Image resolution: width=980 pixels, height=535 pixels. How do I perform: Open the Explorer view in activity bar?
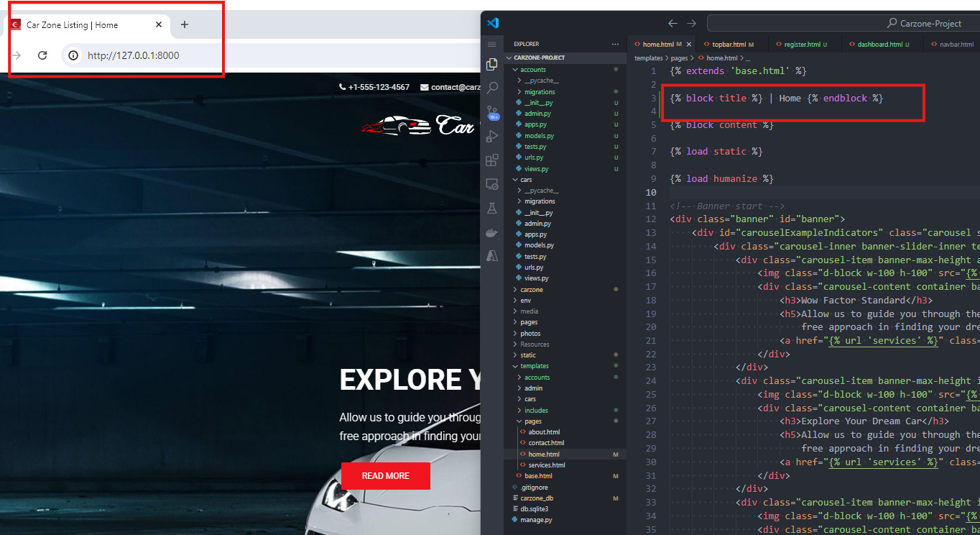click(x=492, y=65)
